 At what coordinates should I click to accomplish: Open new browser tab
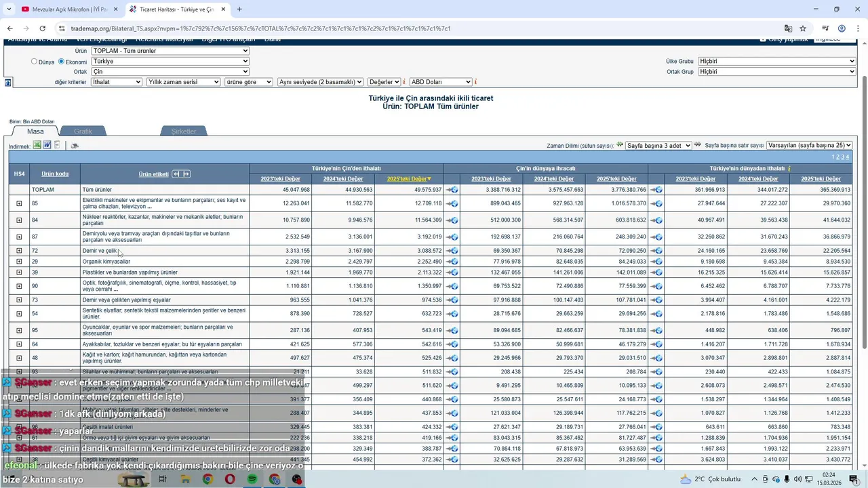239,9
